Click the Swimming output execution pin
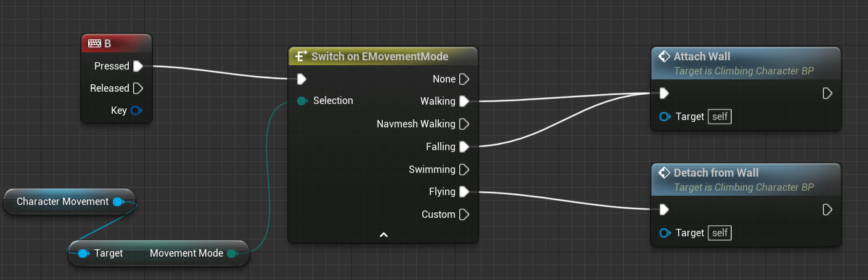The width and height of the screenshot is (868, 280). click(x=465, y=169)
